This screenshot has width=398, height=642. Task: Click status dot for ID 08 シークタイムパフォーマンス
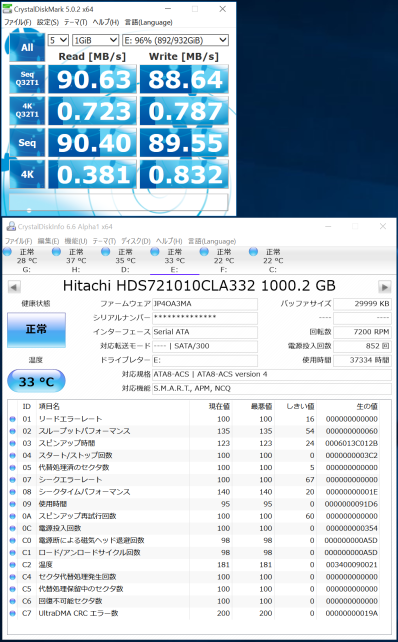pyautogui.click(x=12, y=492)
